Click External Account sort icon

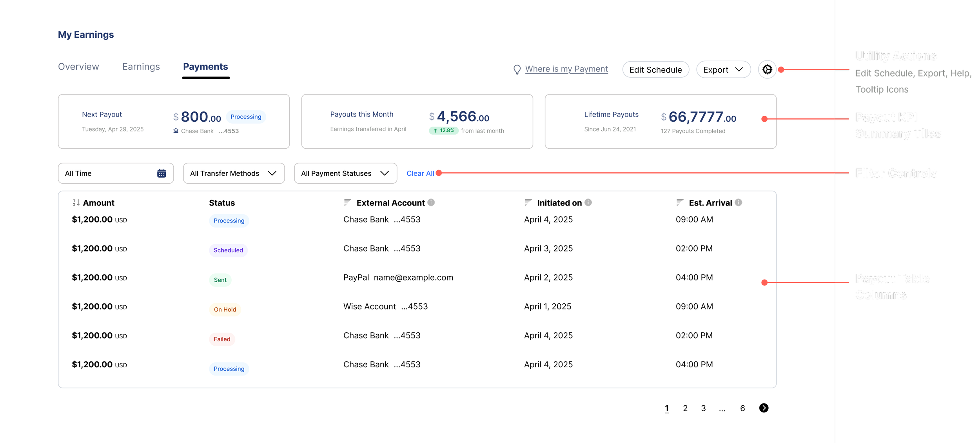coord(347,202)
